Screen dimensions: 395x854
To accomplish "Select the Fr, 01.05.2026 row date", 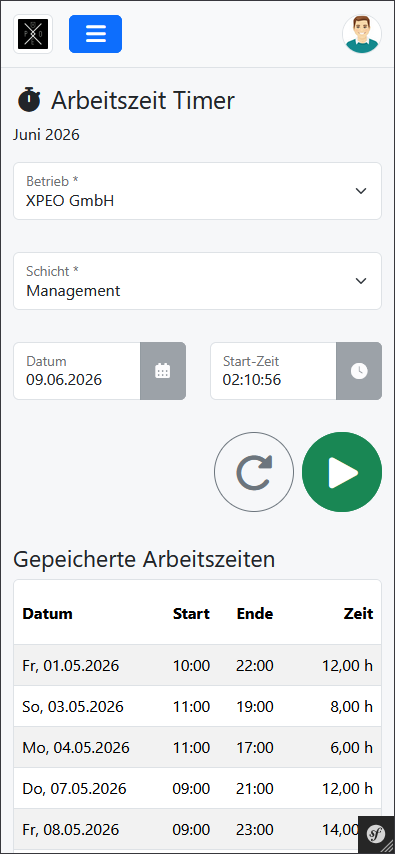I will pos(71,666).
